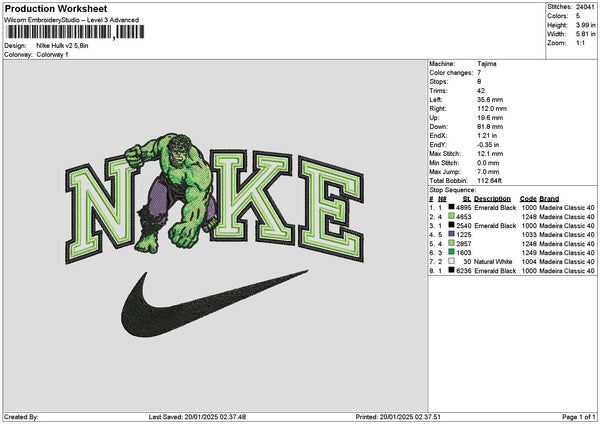
Task: Click the Down value '81.8 mm'
Action: coord(490,127)
